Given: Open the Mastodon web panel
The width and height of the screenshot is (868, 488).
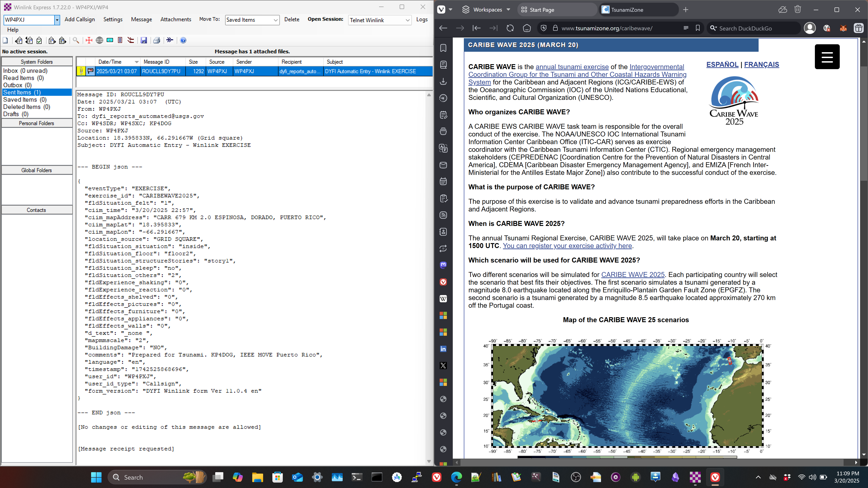Looking at the screenshot, I should click(443, 265).
